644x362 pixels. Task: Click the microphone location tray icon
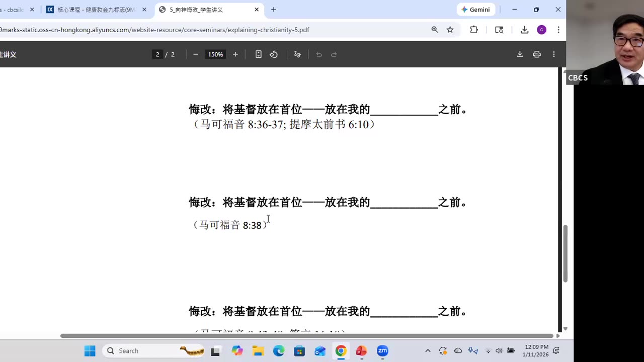[x=473, y=350]
